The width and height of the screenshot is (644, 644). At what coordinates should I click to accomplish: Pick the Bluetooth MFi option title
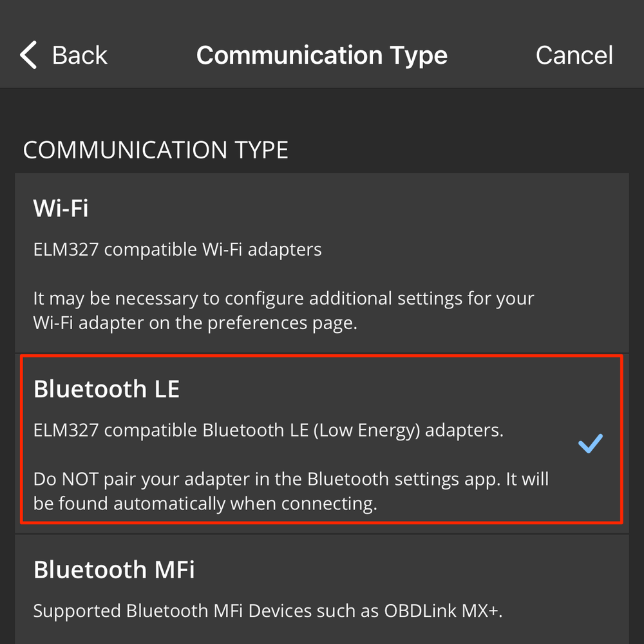coord(114,570)
